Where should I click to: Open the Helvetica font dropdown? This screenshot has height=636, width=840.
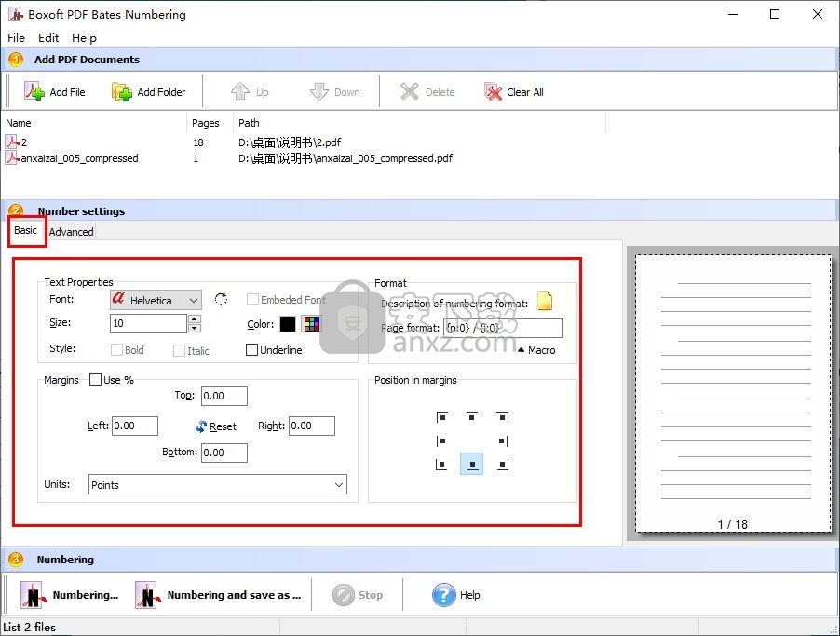point(156,300)
